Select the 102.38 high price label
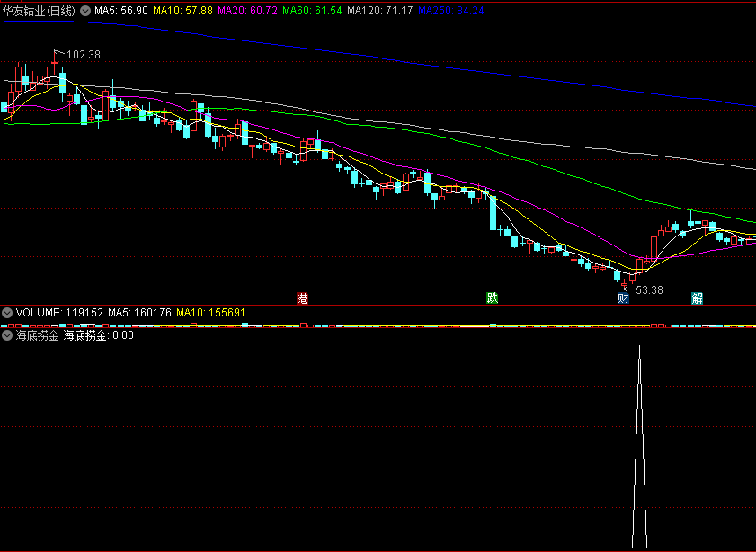The height and width of the screenshot is (552, 756). coord(84,55)
